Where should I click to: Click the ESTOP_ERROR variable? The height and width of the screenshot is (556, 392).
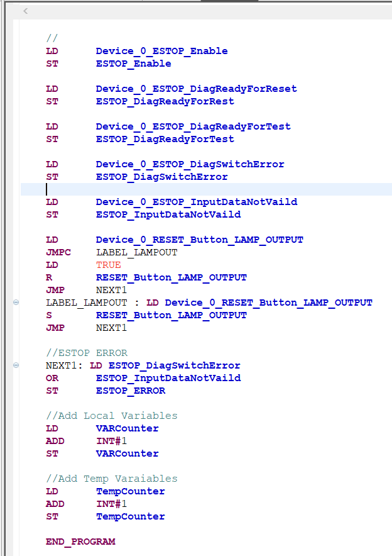131,391
